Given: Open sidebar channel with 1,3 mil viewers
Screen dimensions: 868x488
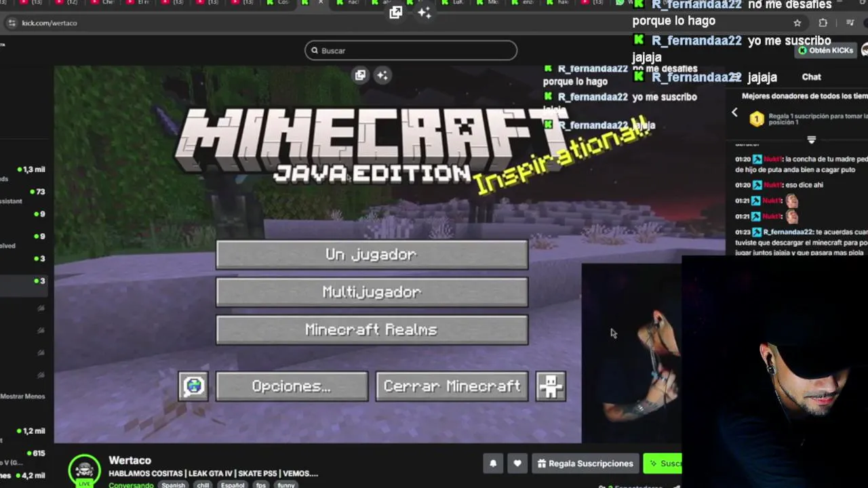Looking at the screenshot, I should [23, 169].
